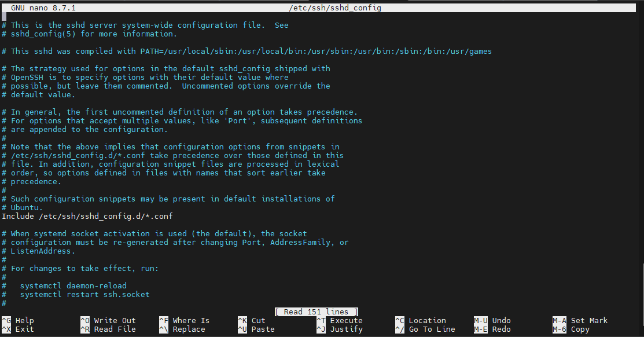Click the ^C Location shortcut
This screenshot has width=644, height=337.
click(421, 321)
